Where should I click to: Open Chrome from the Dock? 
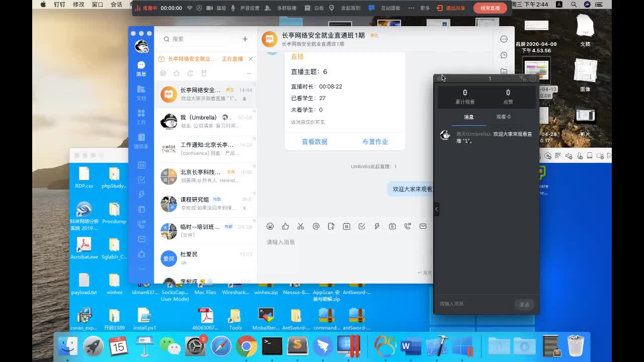[246, 346]
